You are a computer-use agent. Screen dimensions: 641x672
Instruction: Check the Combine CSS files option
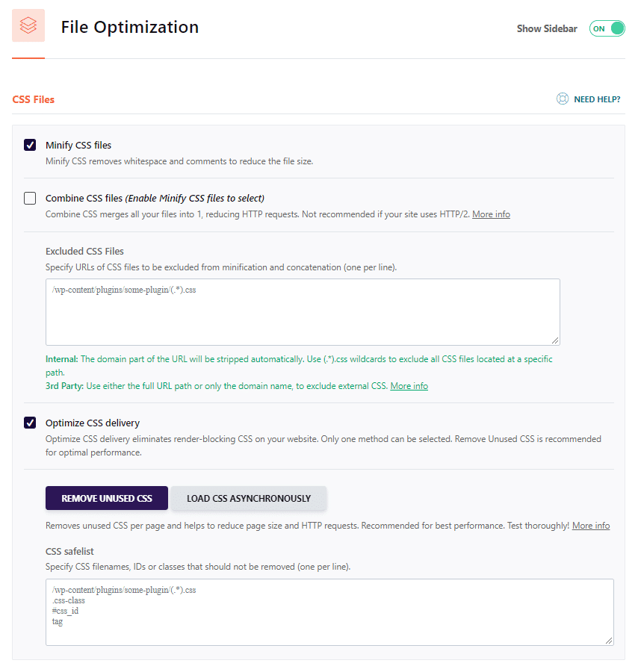[x=30, y=198]
